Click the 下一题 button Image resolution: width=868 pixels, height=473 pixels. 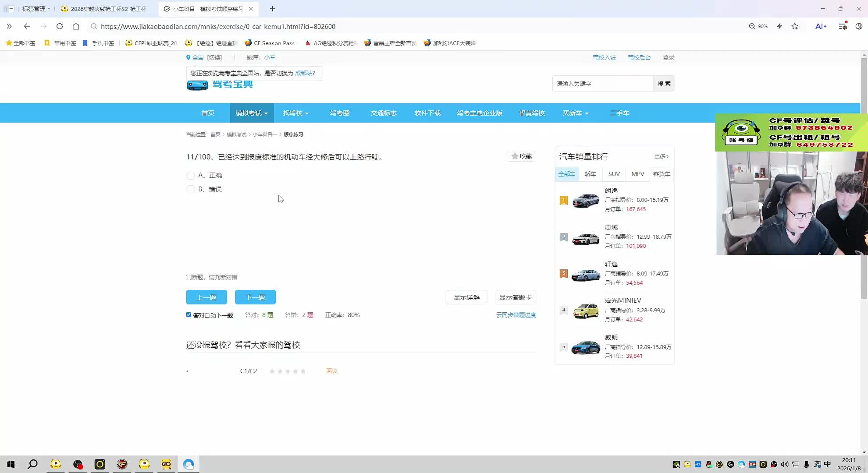(x=255, y=297)
